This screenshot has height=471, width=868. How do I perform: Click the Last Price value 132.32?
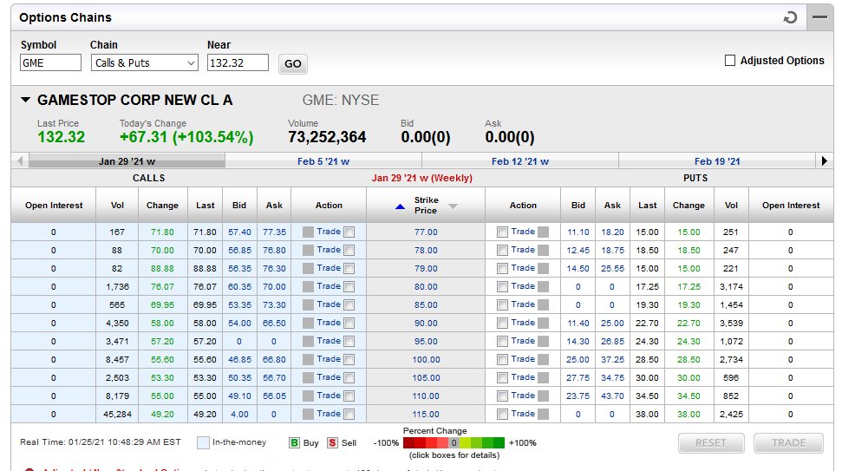(x=61, y=137)
